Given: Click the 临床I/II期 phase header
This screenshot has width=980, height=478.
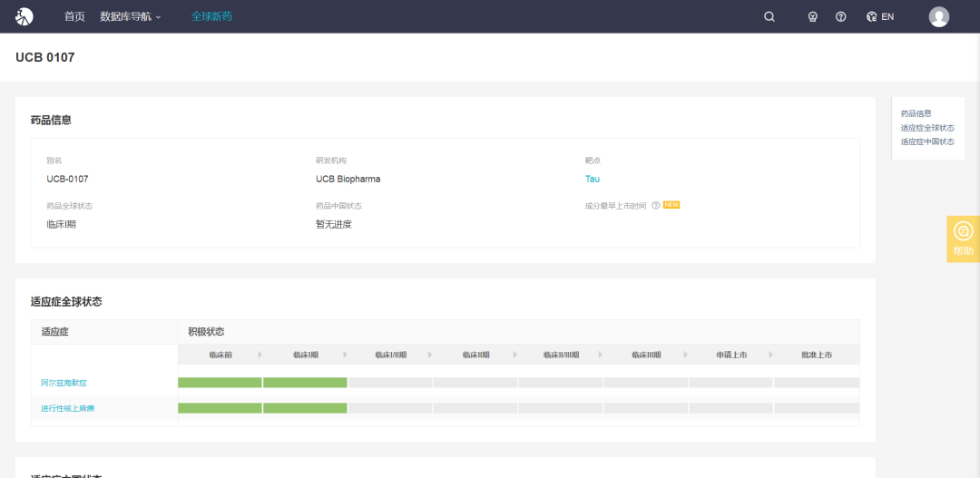Looking at the screenshot, I should 390,355.
